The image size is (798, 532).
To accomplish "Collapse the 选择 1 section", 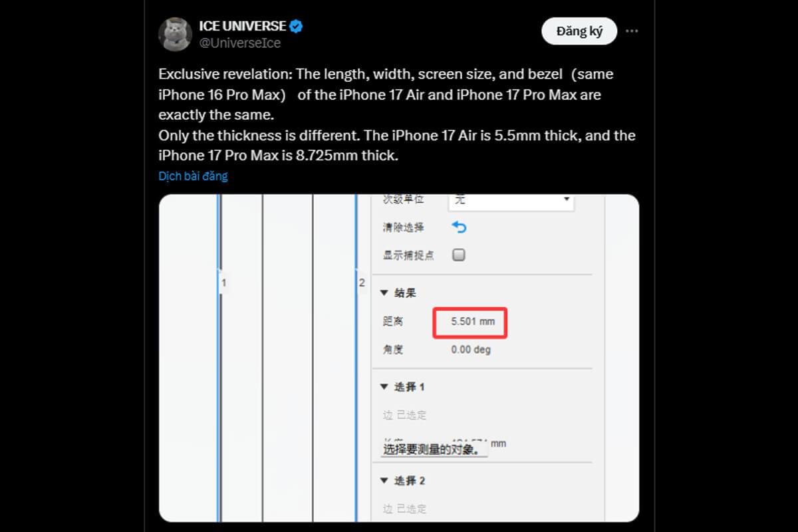I will point(384,387).
